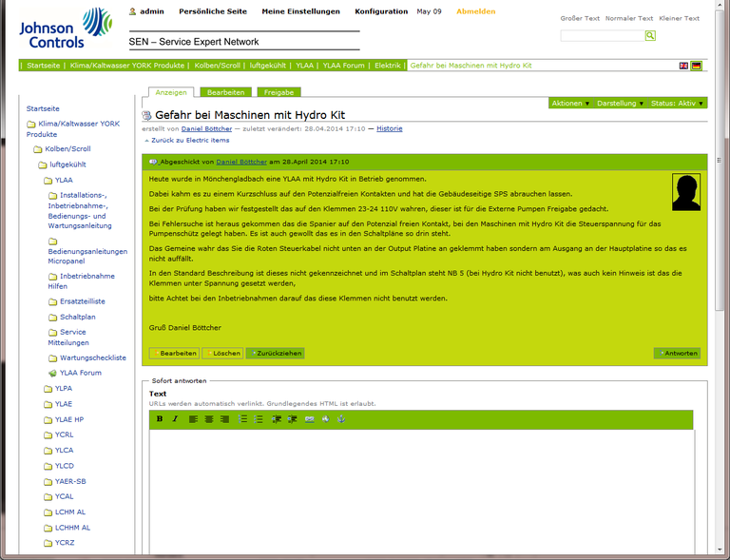Select Kleiner Text size option

click(x=679, y=19)
